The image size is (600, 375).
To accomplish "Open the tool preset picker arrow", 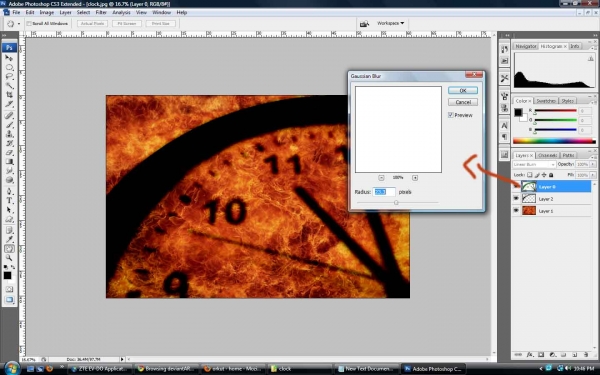I will (19, 24).
